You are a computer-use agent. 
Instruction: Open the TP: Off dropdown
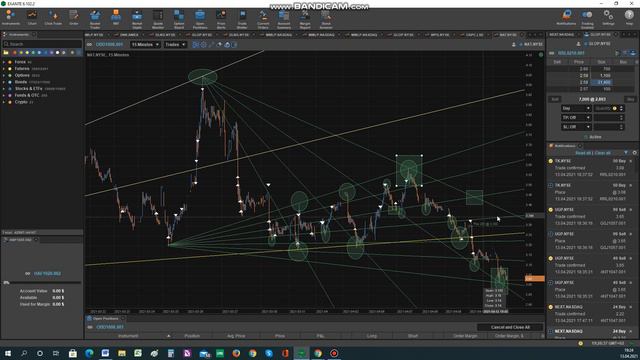(x=576, y=118)
